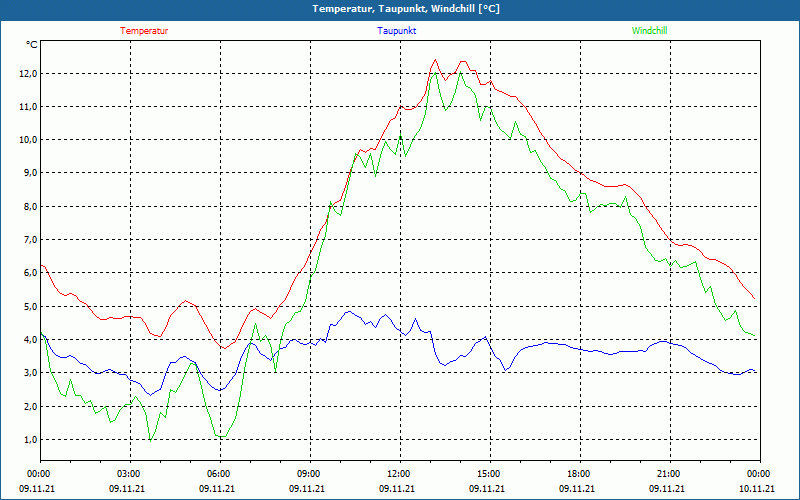Click the 3,0 y-axis value

tap(30, 373)
